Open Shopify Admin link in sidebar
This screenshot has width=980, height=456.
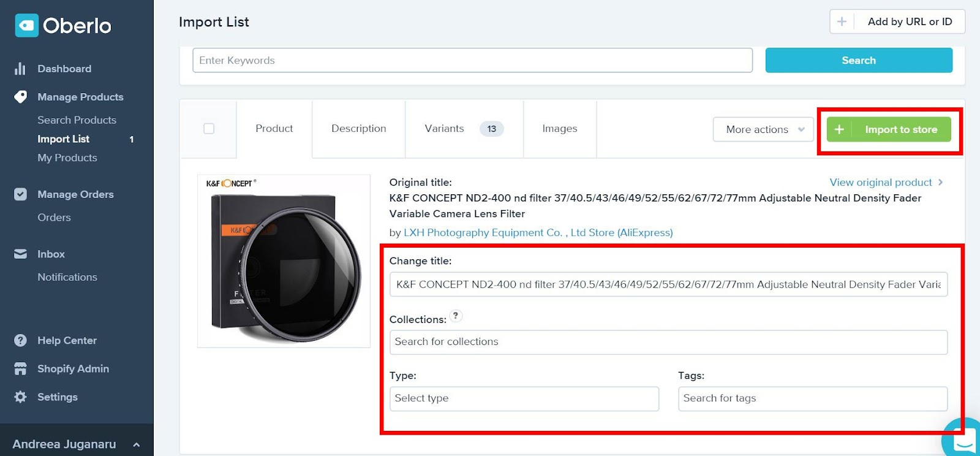73,368
